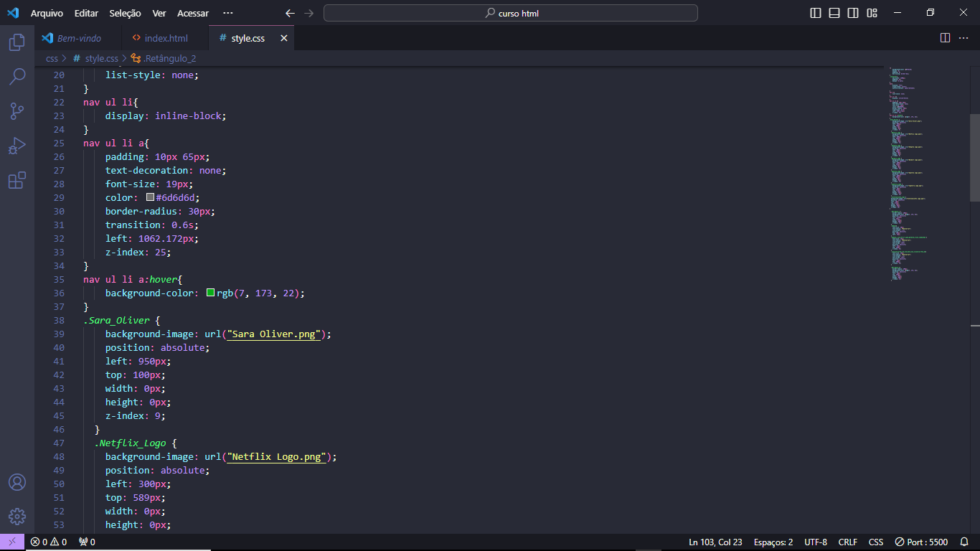Open the Manage gear icon
This screenshot has width=980, height=551.
tap(17, 517)
